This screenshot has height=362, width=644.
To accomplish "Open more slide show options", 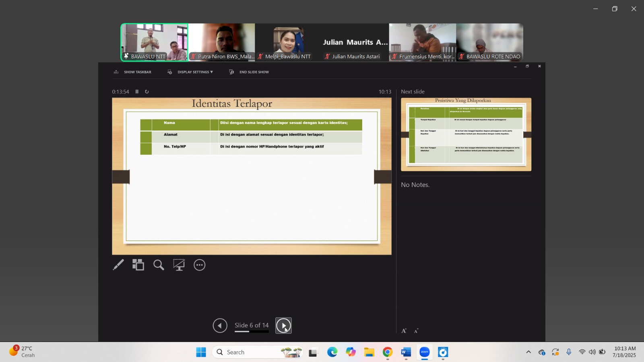I will pyautogui.click(x=200, y=265).
